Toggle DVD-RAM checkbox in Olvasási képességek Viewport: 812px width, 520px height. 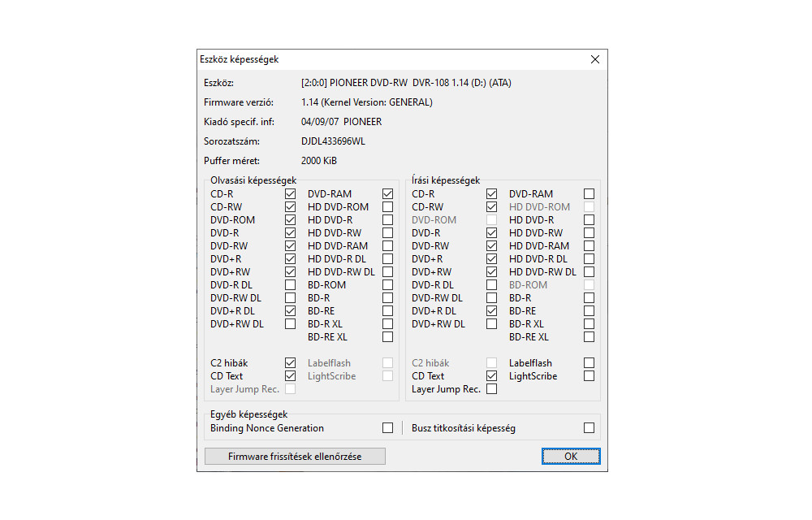(387, 194)
